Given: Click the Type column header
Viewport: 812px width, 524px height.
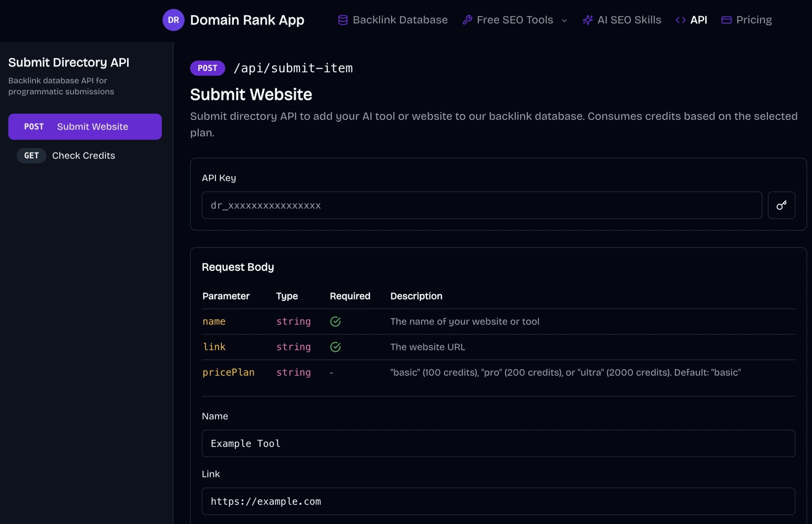Looking at the screenshot, I should [287, 296].
